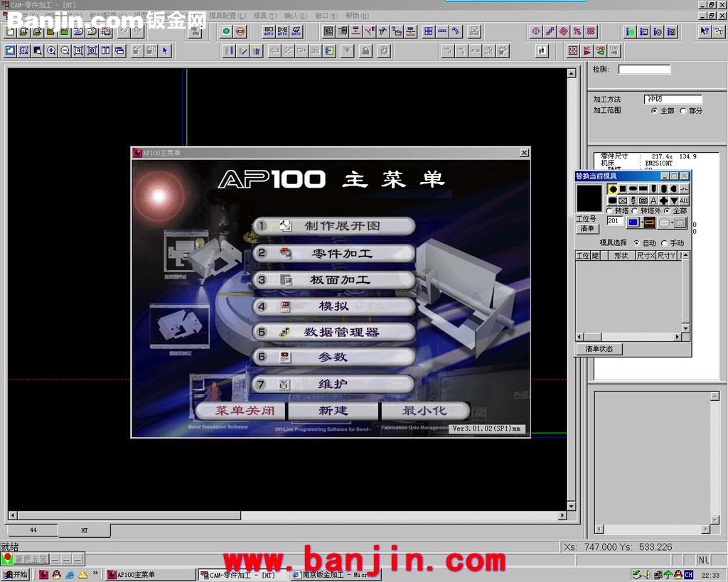The width and height of the screenshot is (728, 582).
Task: Click 制作展开图 in AP100 main menu
Action: click(x=333, y=226)
